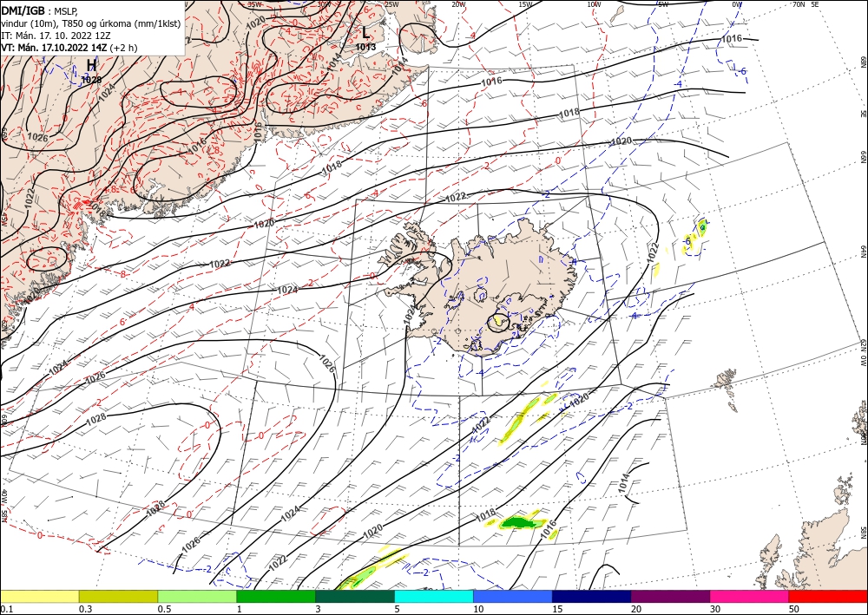868x615 pixels.
Task: Click the '0.1' legend value label
Action: [x=6, y=609]
